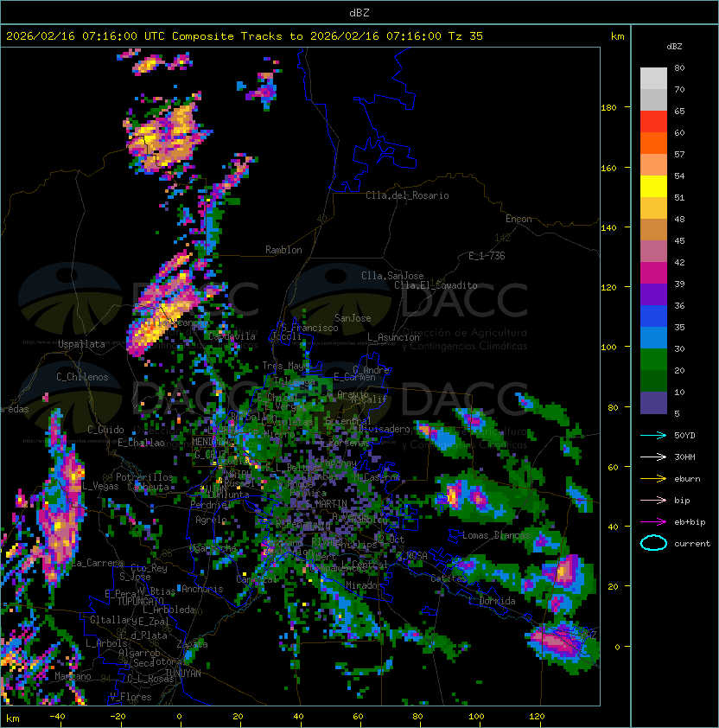The width and height of the screenshot is (719, 728).
Task: Click the 'current' legend label
Action: click(x=692, y=544)
